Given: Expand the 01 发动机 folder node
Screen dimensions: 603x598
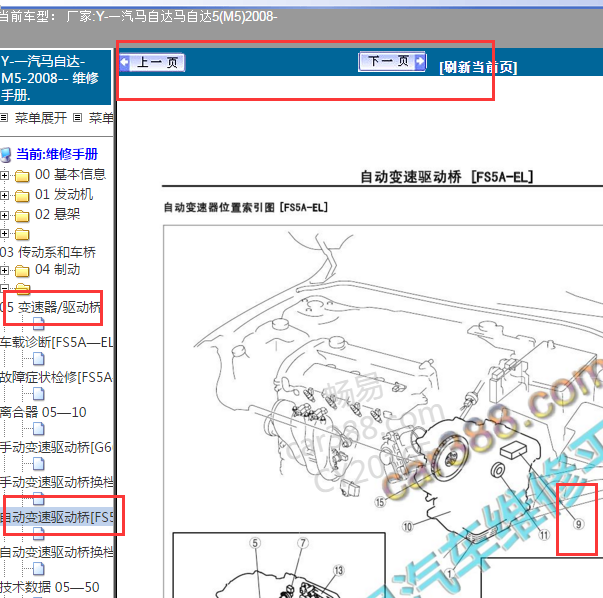Looking at the screenshot, I should [x=4, y=195].
